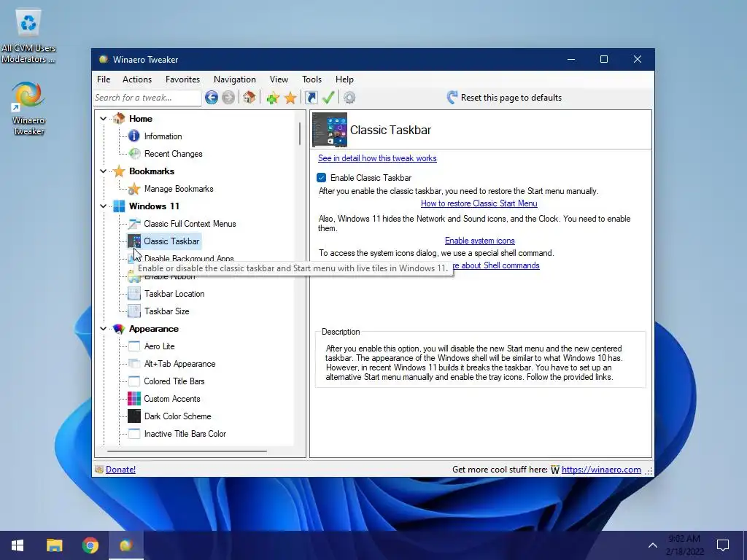This screenshot has height=560, width=747.
Task: Click 'Reset this page to defaults' button
Action: (x=505, y=98)
